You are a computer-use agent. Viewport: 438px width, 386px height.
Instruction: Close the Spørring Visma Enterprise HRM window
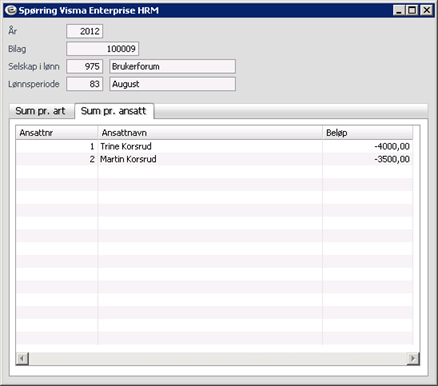tap(426, 10)
